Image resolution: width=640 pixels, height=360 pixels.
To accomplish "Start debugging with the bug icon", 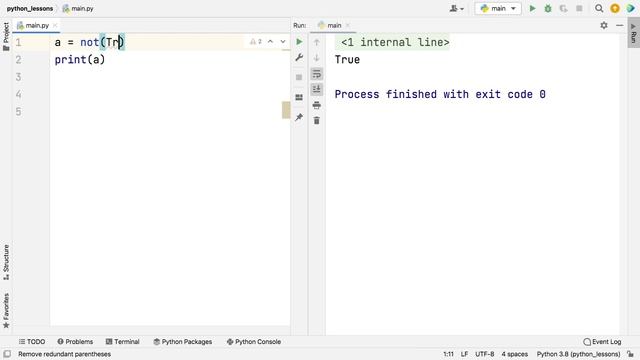I will (x=548, y=8).
